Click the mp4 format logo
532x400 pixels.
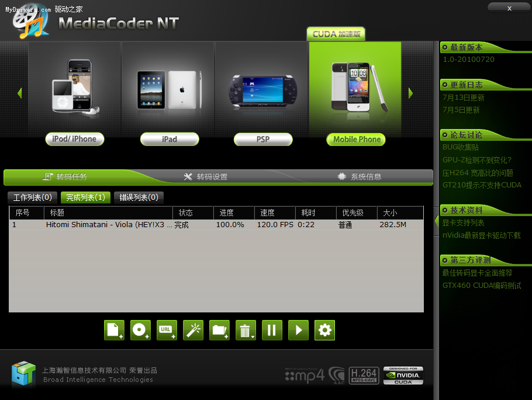click(x=305, y=375)
